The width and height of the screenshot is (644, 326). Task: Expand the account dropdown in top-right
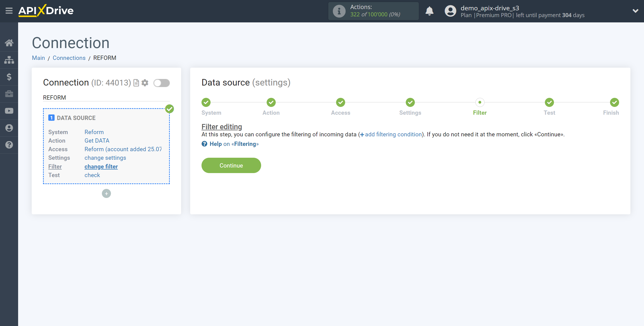(635, 11)
